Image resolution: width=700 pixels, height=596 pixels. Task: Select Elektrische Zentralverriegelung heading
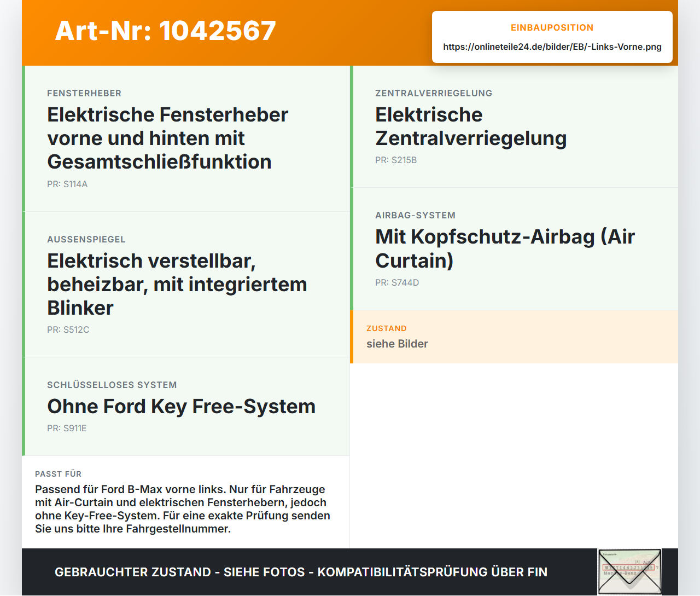pyautogui.click(x=471, y=126)
